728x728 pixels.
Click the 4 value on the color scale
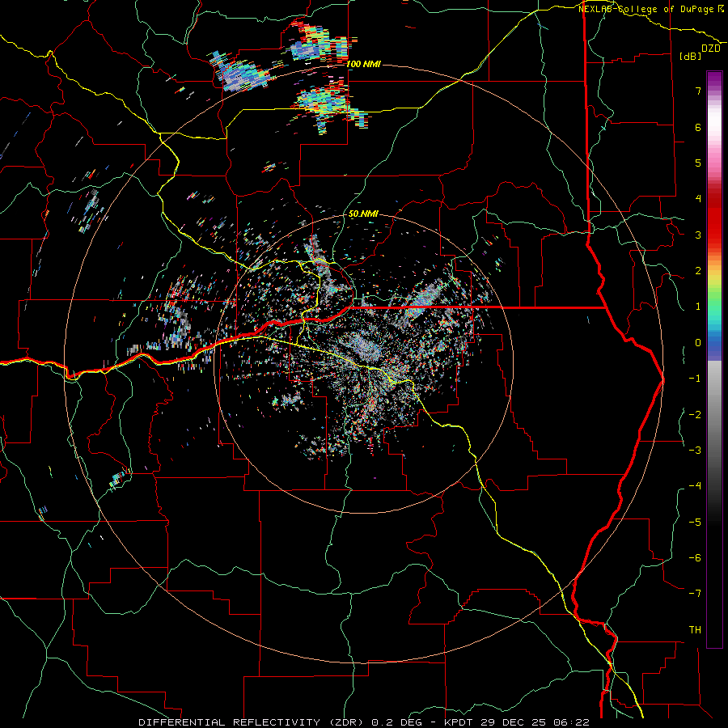coord(698,199)
